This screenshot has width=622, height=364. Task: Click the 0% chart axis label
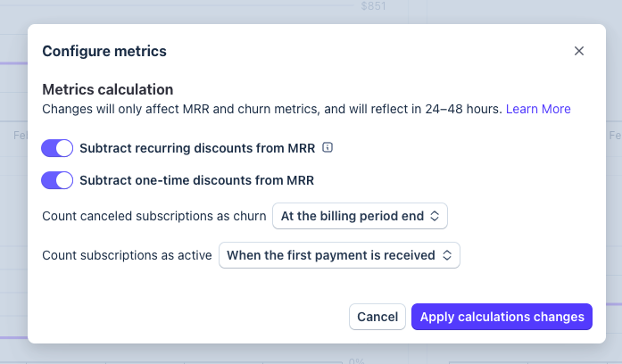(x=355, y=360)
